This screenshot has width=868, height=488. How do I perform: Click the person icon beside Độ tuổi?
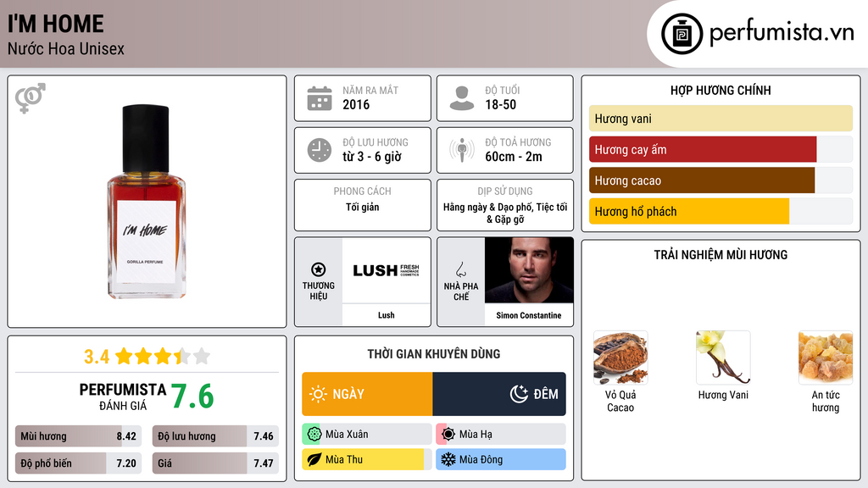tap(462, 98)
